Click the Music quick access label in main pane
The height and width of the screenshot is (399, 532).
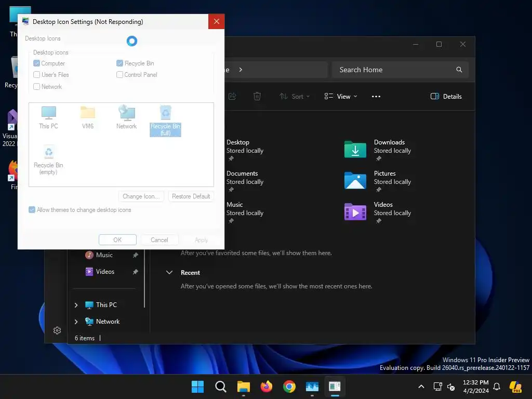pos(234,205)
